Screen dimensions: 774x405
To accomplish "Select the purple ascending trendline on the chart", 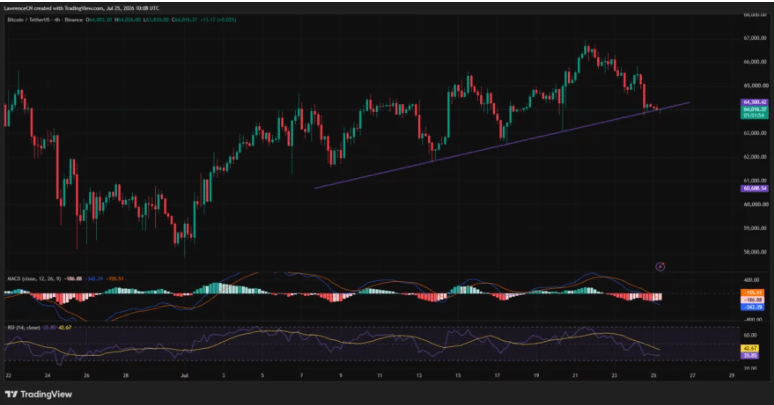I will click(502, 146).
